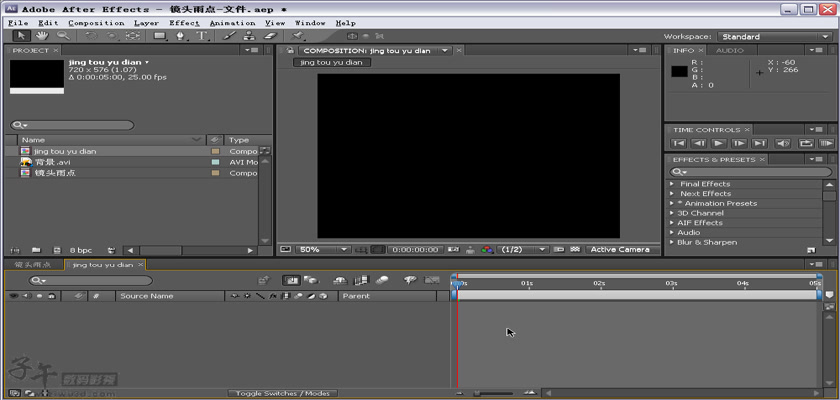Click Create new folder icon in Project panel

(36, 250)
